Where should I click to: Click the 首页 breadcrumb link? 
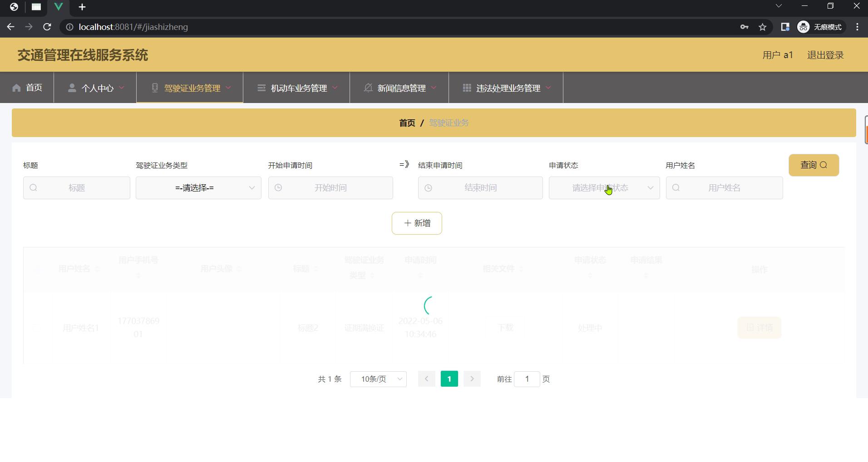tap(407, 123)
